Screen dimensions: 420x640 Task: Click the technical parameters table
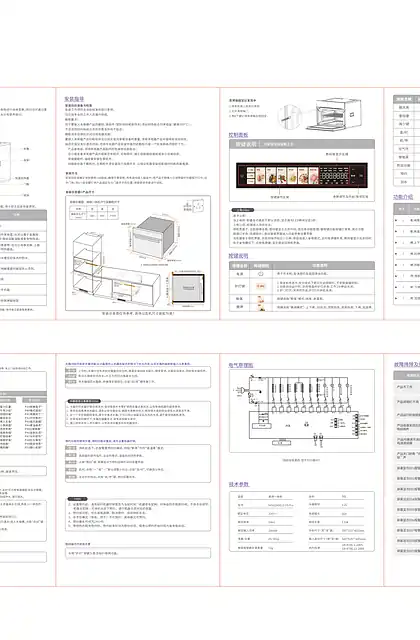pyautogui.click(x=302, y=522)
